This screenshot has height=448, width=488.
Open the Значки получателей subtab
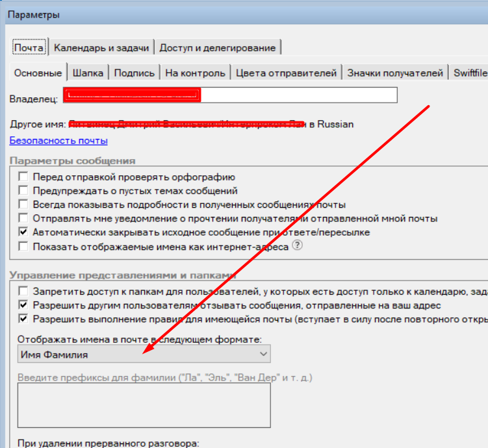pyautogui.click(x=395, y=73)
